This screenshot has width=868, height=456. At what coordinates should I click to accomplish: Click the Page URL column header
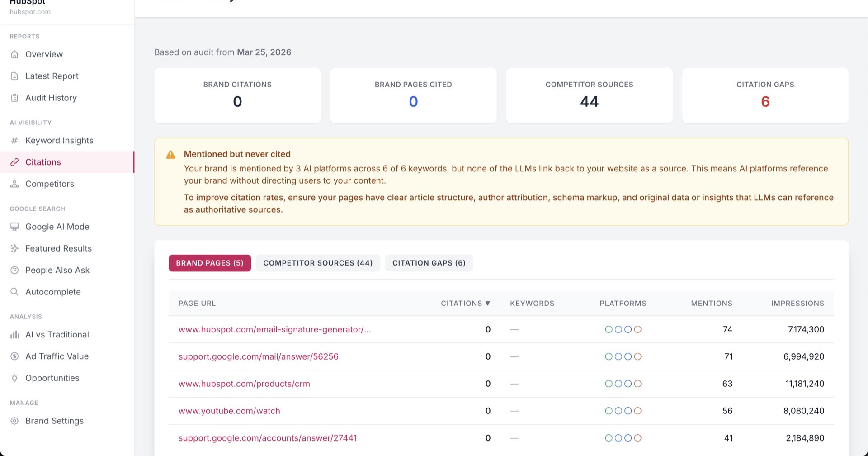(x=197, y=304)
